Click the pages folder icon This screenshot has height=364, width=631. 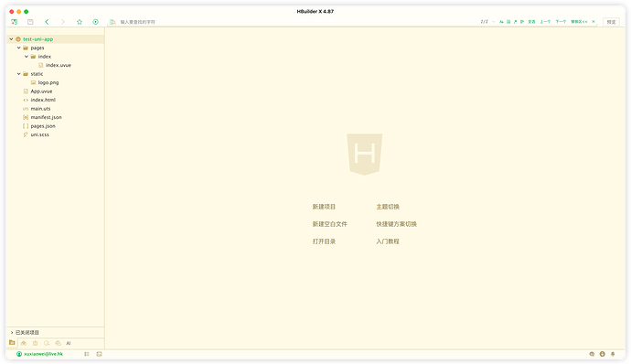click(x=26, y=48)
